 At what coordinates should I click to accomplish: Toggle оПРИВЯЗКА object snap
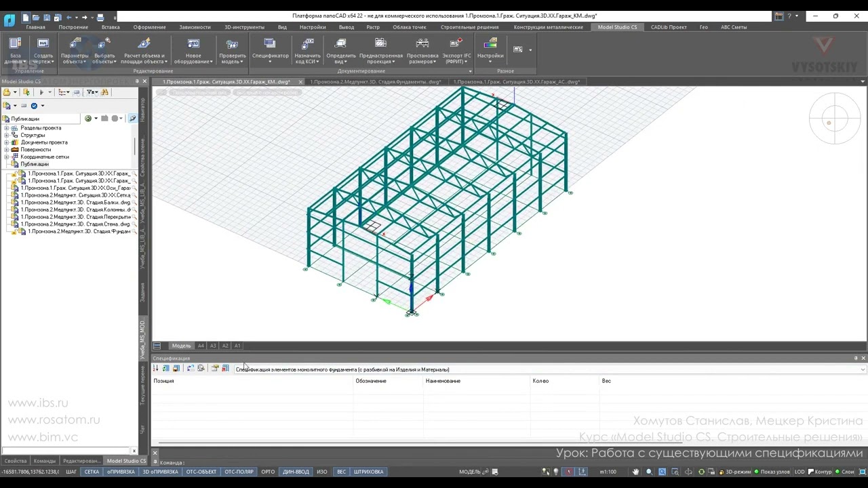[x=121, y=472]
